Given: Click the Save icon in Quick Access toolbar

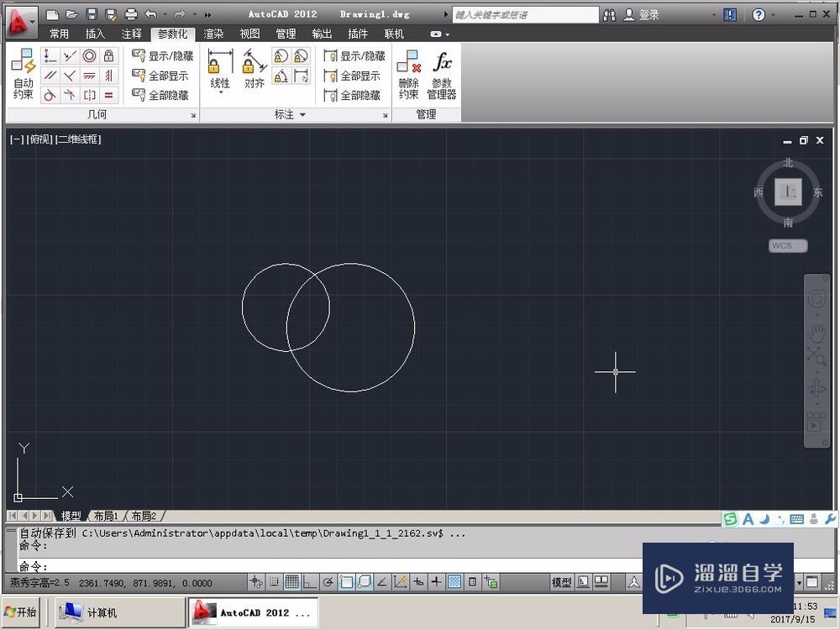Looking at the screenshot, I should pos(89,13).
